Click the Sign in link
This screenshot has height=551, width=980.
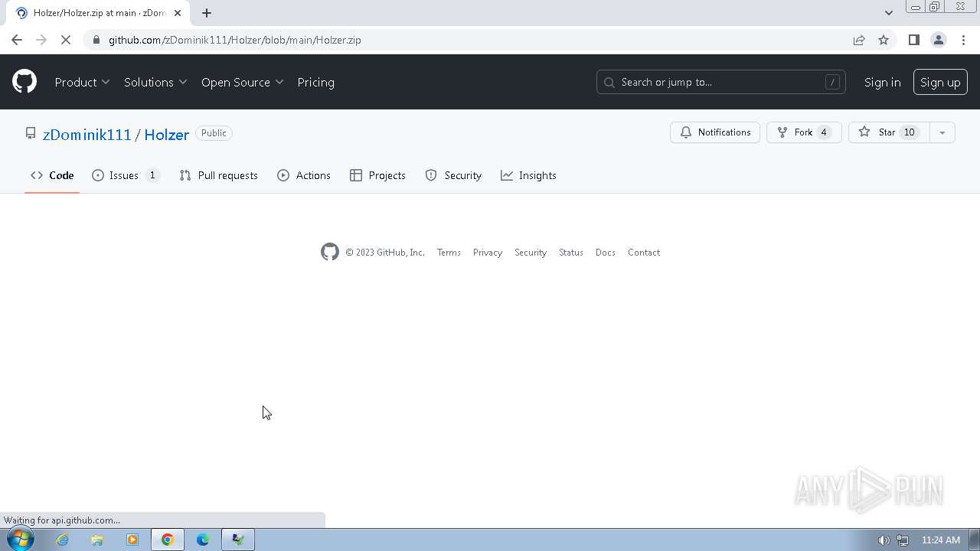pyautogui.click(x=882, y=82)
